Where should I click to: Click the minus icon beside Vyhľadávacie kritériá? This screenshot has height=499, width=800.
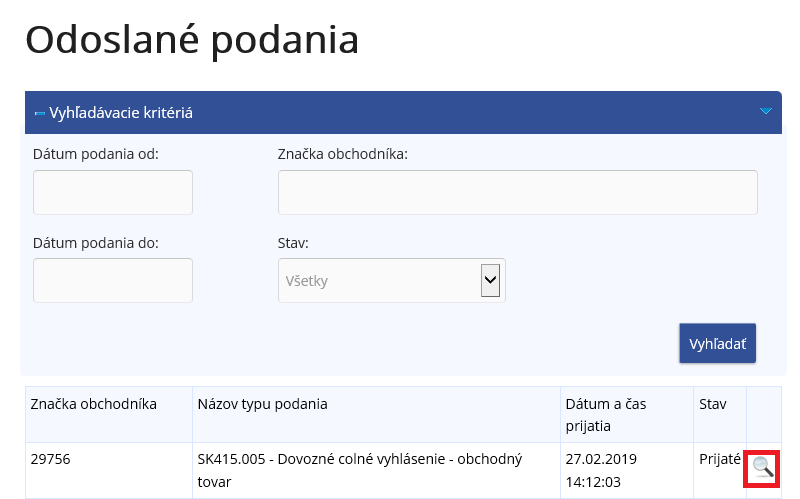[39, 113]
